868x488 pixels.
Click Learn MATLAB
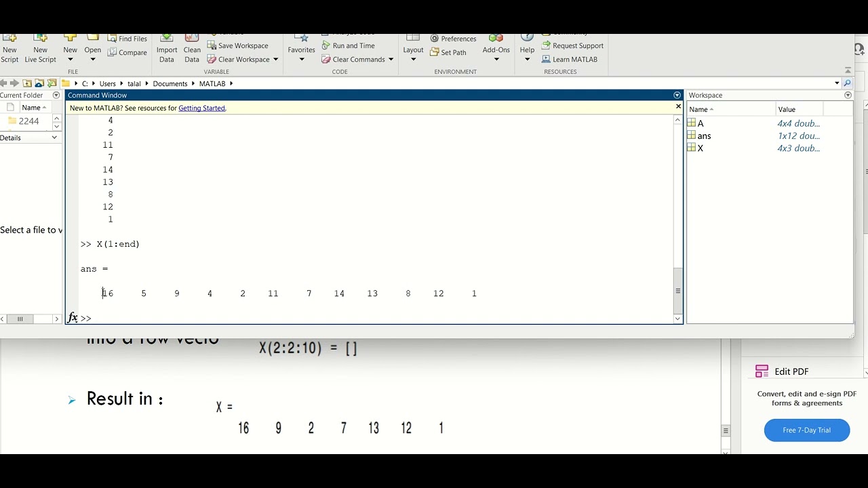[x=570, y=59]
